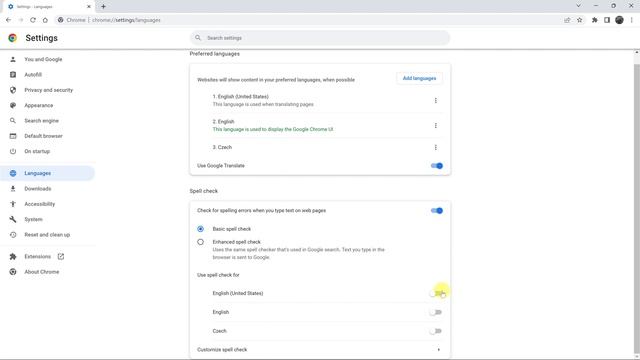The width and height of the screenshot is (640, 360).
Task: Click the home icon in the toolbar
Action: [45, 20]
